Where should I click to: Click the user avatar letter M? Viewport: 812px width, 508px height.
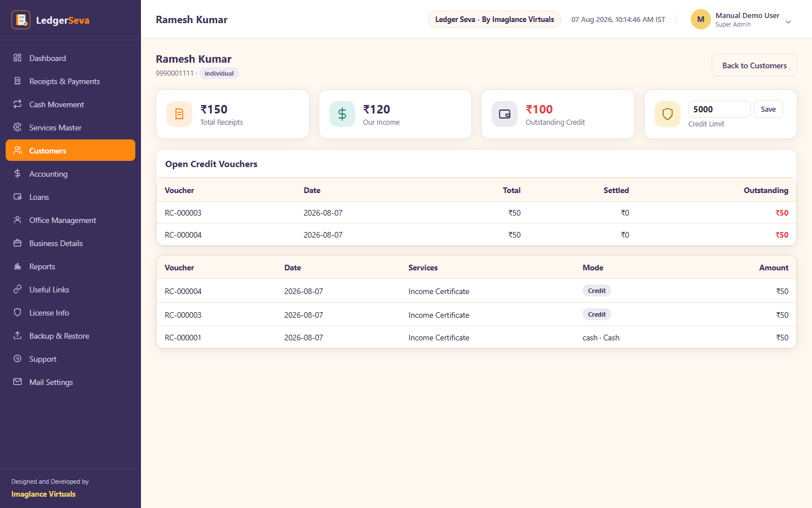tap(701, 19)
